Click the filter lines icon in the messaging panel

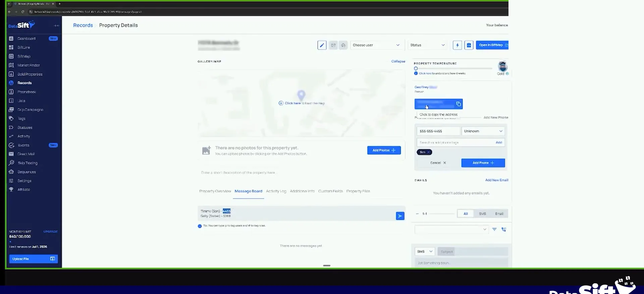[494, 229]
